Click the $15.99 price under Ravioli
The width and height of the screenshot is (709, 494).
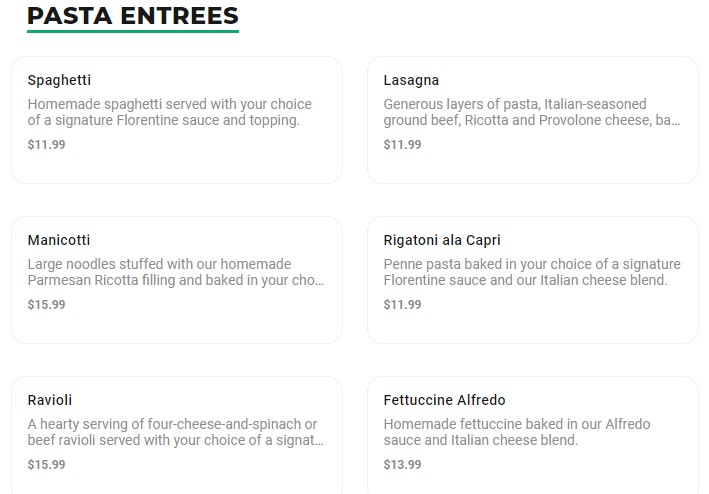coord(46,464)
